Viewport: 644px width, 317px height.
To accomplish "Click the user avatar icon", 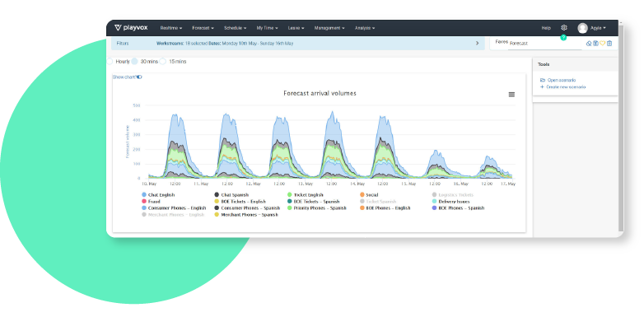I will [582, 28].
